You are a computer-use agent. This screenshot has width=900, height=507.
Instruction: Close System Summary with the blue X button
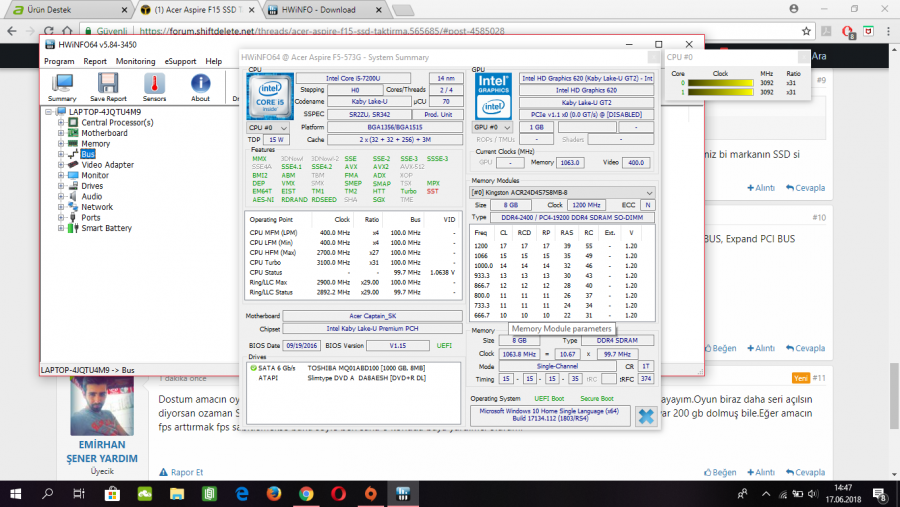click(x=646, y=416)
